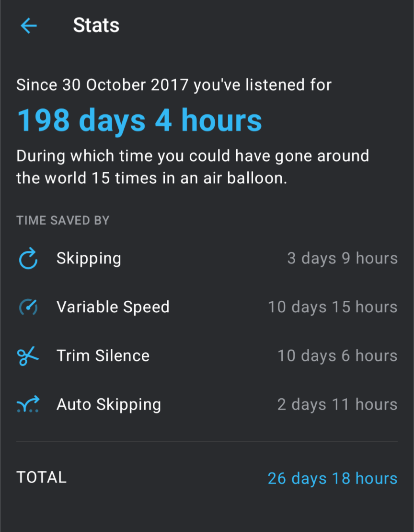Click the Auto Skipping arrow icon

click(x=28, y=405)
